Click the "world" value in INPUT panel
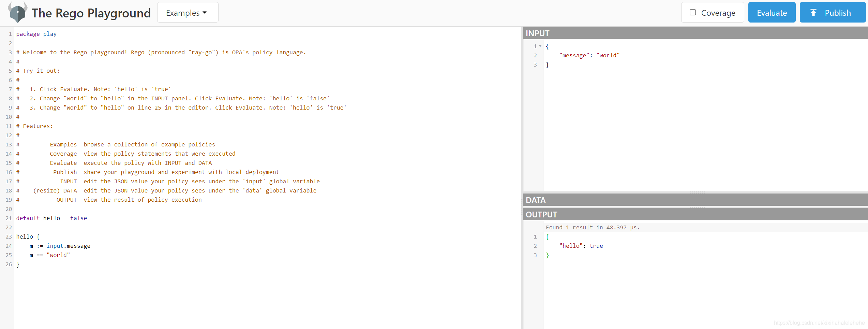This screenshot has height=329, width=868. tap(608, 55)
